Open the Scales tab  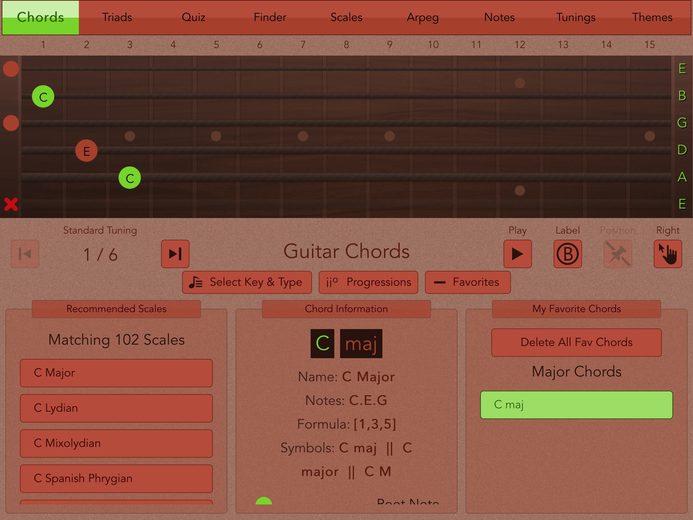tap(346, 17)
